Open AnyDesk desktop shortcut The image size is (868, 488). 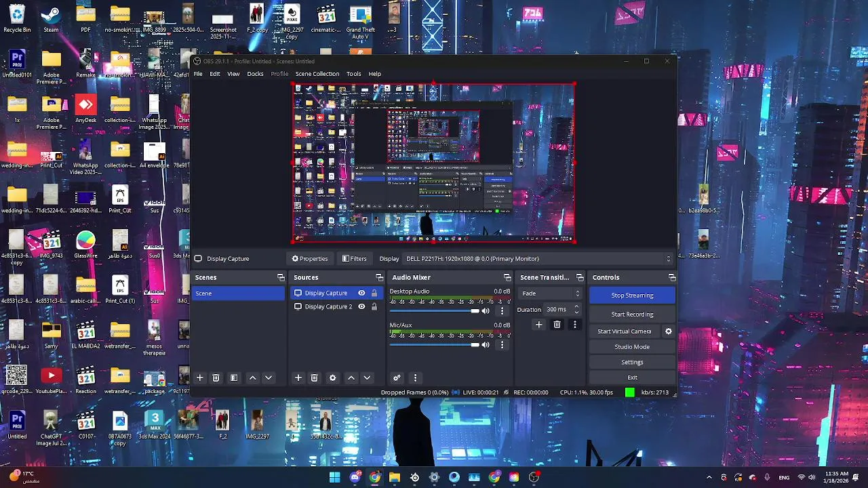point(85,109)
